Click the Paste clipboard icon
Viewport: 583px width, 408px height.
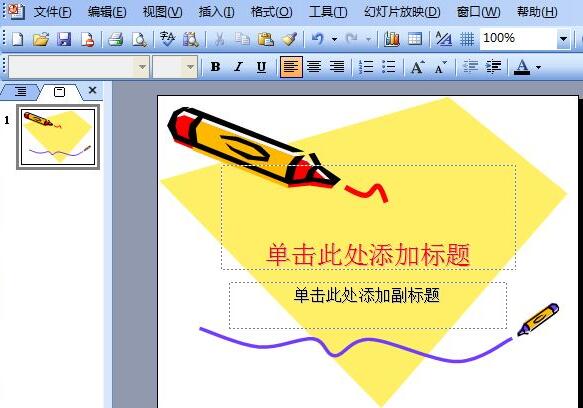(x=265, y=39)
